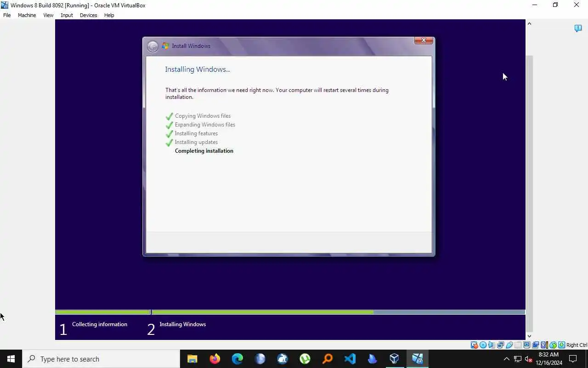Click the "Type here to search" box
588x368 pixels.
click(x=101, y=359)
